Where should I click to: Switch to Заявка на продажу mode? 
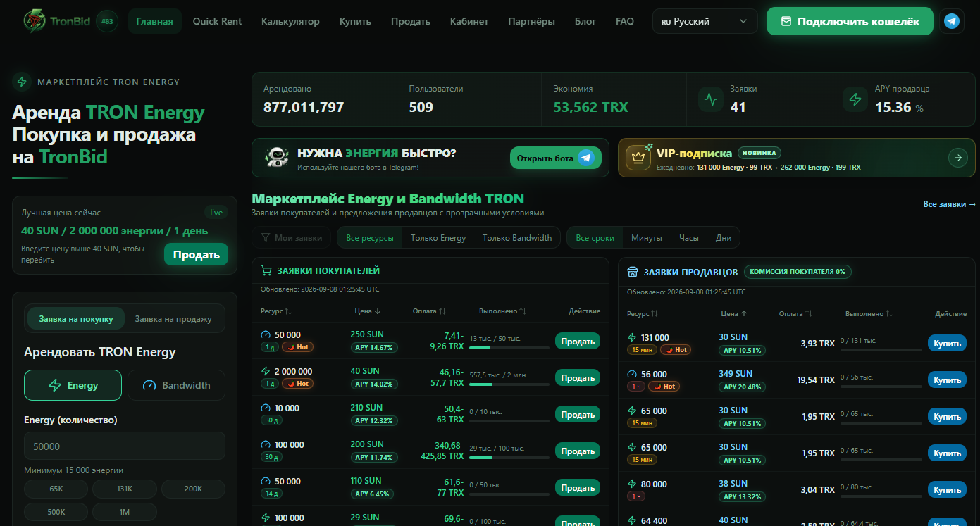[x=173, y=318]
